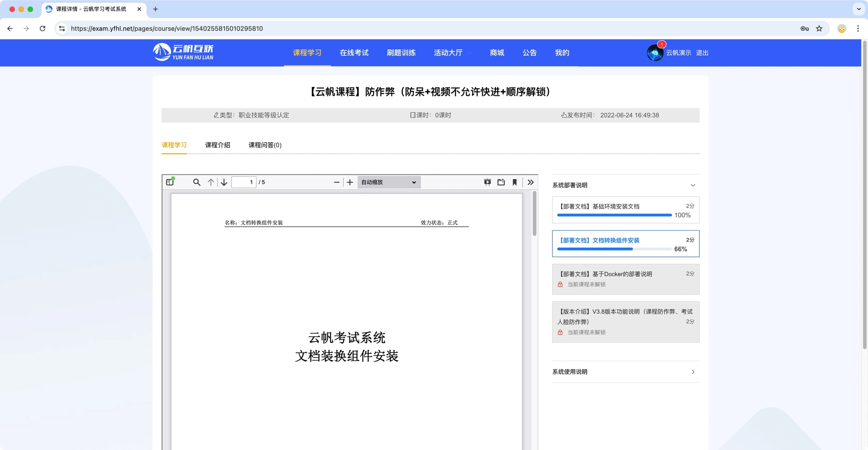
Task: Click user avatar with notification badge
Action: [655, 53]
